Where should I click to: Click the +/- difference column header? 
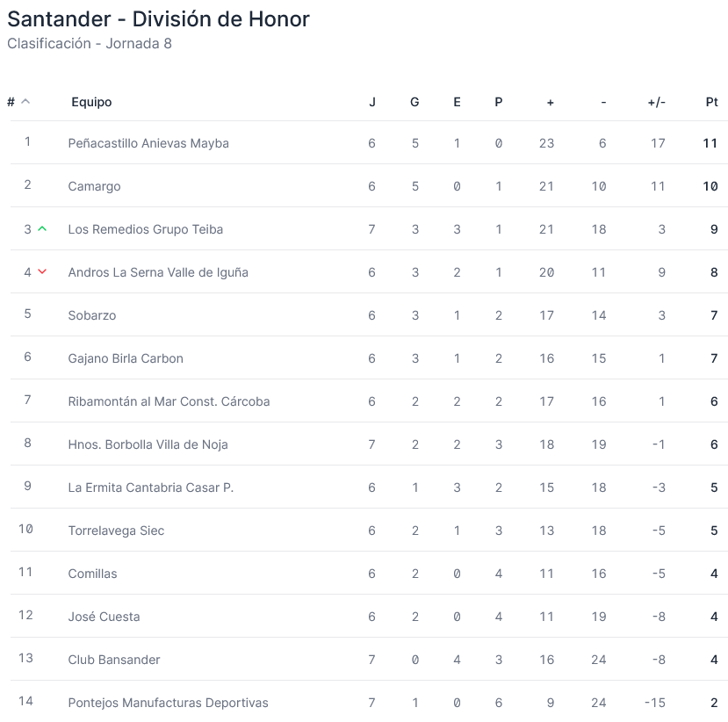656,102
